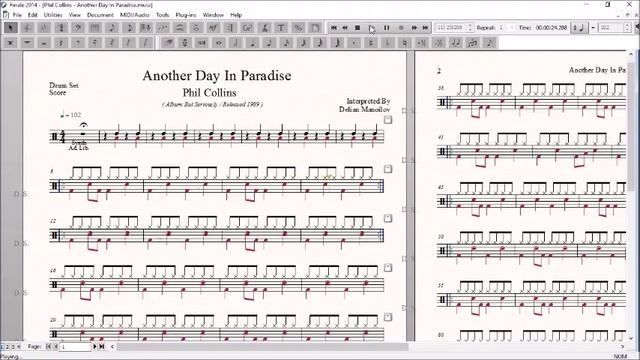Click the Play button

point(371,28)
